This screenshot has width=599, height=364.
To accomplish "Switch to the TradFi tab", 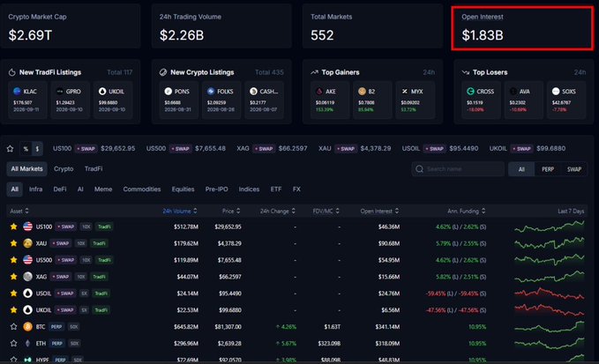I will (x=94, y=168).
